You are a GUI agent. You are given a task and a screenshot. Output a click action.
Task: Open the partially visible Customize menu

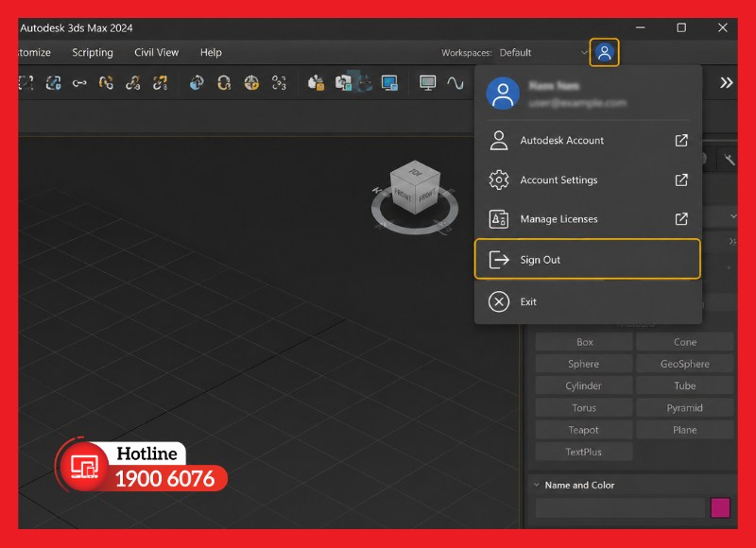coord(34,53)
